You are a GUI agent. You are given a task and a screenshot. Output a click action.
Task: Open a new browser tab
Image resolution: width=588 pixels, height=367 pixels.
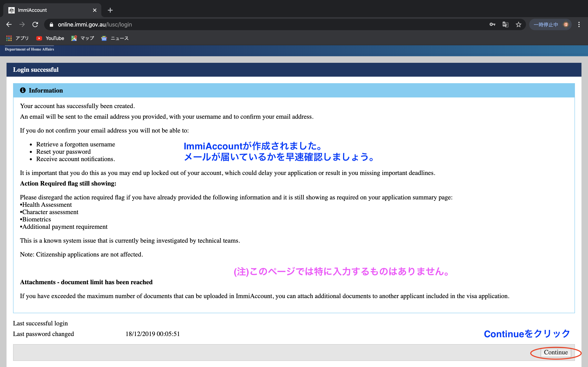pyautogui.click(x=110, y=10)
